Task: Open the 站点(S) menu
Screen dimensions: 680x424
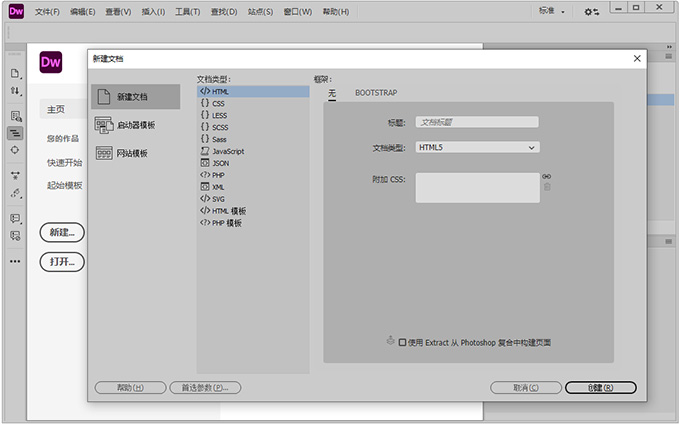Action: (x=261, y=12)
